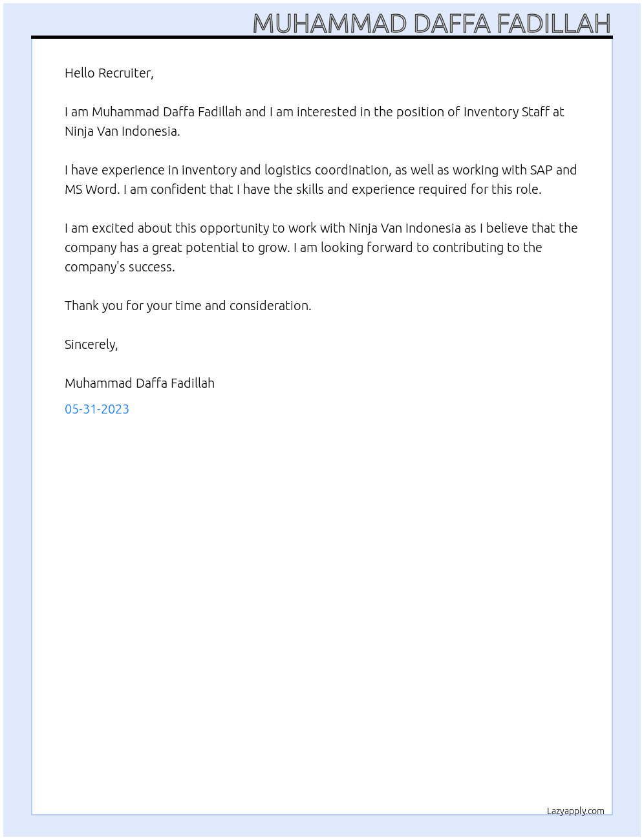Click the Thank you for your time sentence

pyautogui.click(x=188, y=306)
